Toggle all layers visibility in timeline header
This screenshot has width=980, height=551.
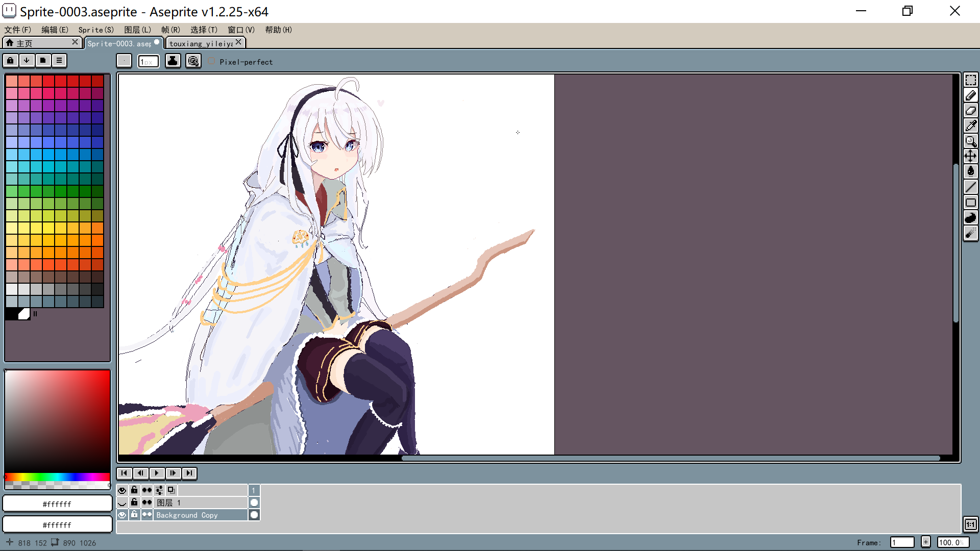122,490
